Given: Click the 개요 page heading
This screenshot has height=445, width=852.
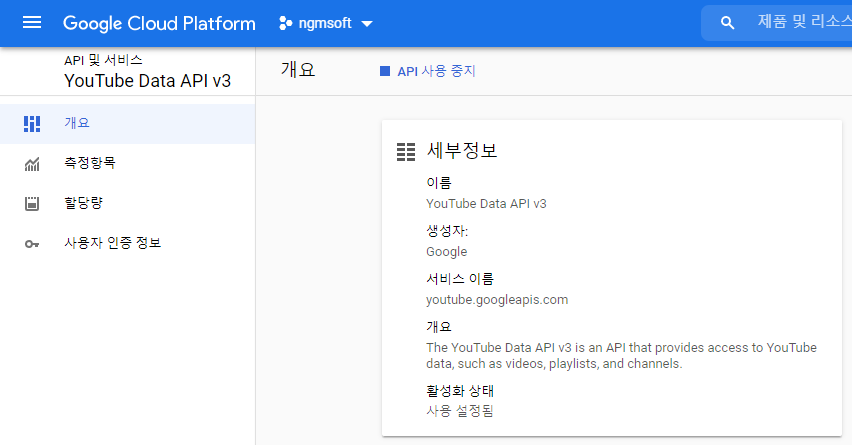Looking at the screenshot, I should click(298, 70).
